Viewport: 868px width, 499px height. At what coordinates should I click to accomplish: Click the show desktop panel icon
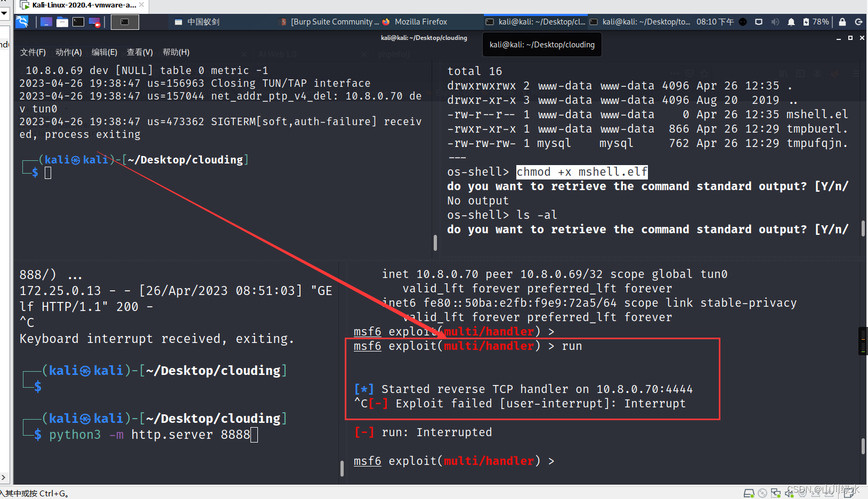[46, 22]
